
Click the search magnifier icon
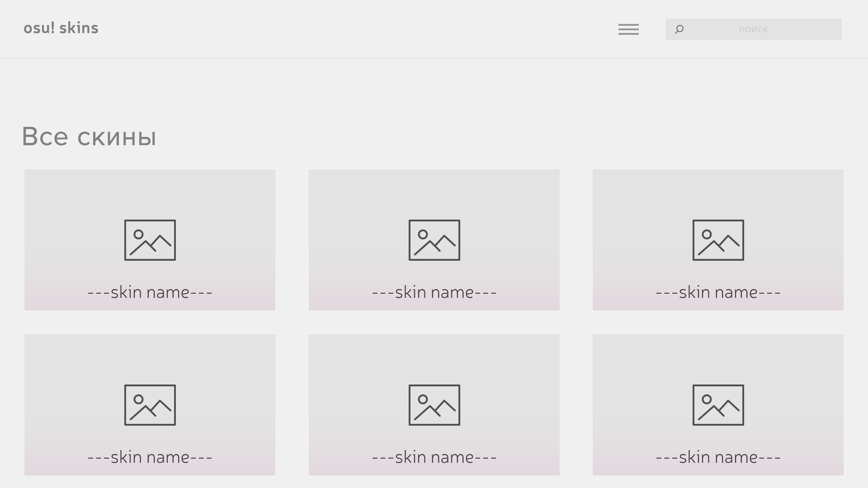[679, 29]
